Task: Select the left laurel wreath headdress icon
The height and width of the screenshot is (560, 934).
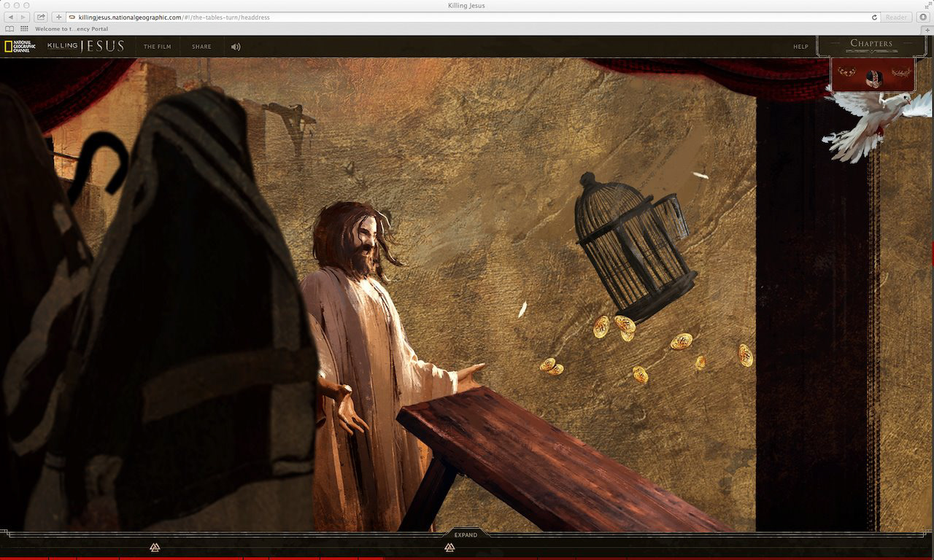Action: 846,73
